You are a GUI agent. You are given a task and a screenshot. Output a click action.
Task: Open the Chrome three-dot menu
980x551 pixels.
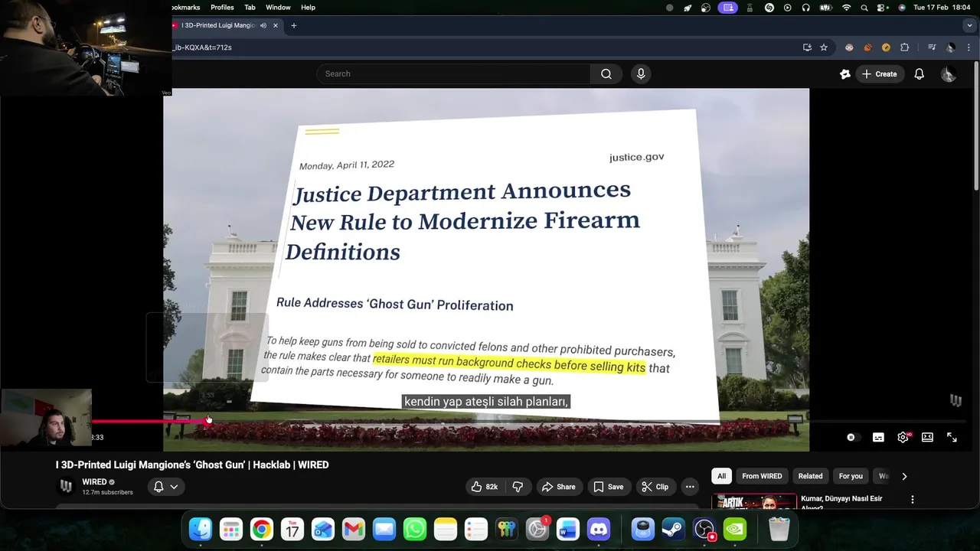(969, 47)
